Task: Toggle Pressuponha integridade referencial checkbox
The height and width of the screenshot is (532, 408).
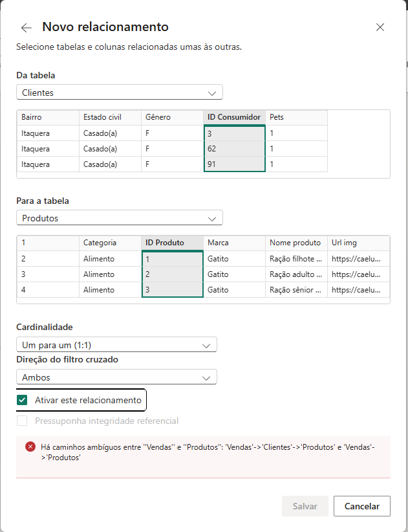Action: 23,421
